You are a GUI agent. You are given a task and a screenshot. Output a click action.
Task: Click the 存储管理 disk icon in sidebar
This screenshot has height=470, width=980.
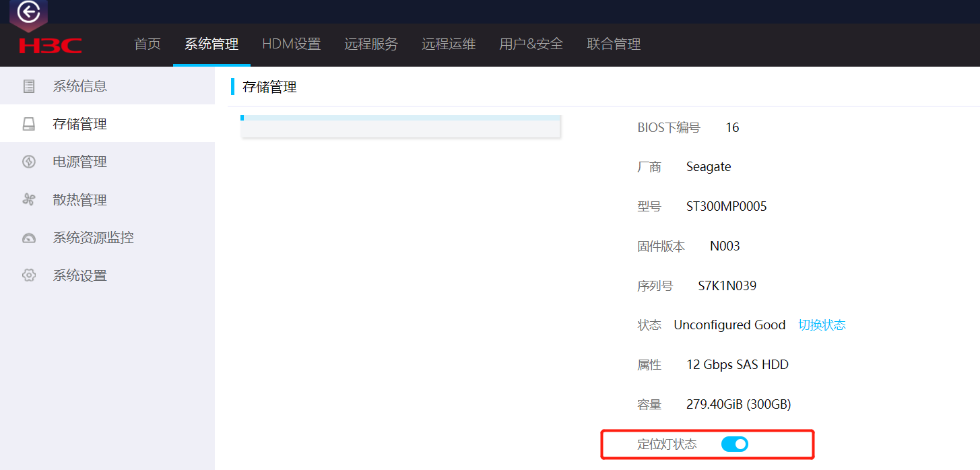pyautogui.click(x=28, y=125)
